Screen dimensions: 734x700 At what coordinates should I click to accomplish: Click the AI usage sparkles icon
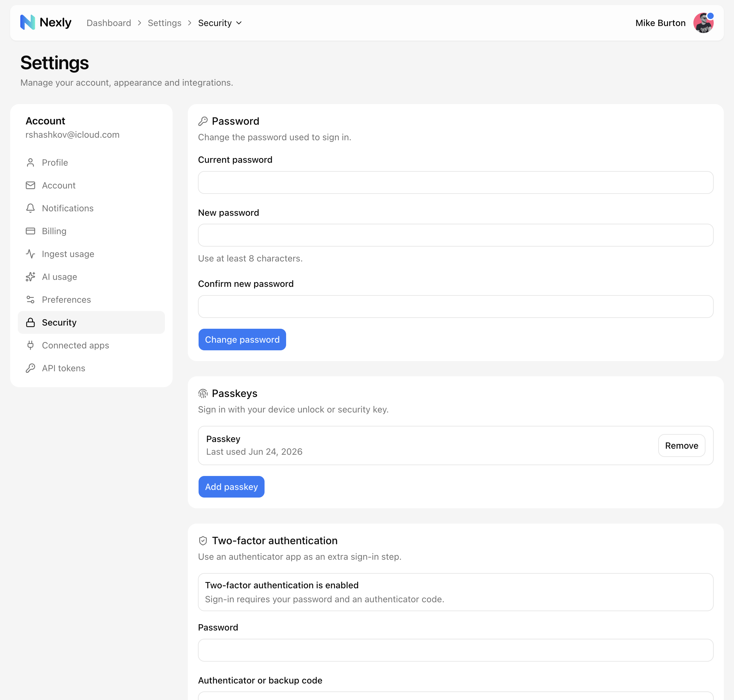(x=30, y=277)
